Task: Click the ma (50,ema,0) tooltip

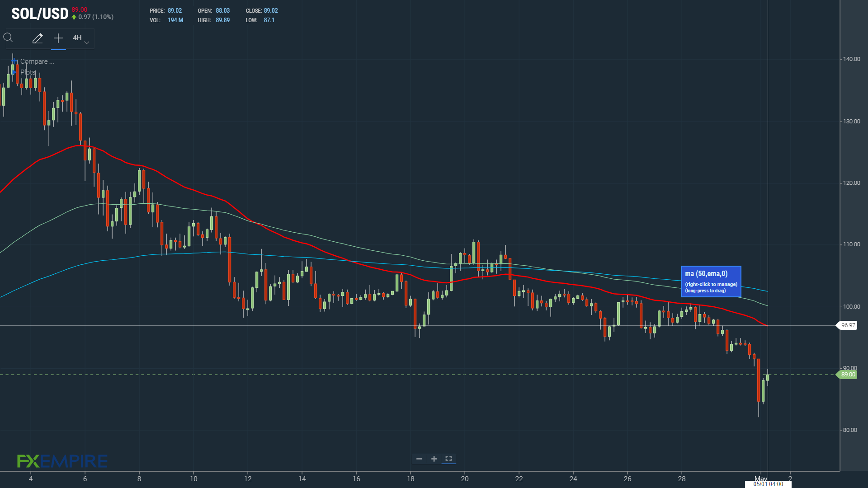Action: pos(711,282)
